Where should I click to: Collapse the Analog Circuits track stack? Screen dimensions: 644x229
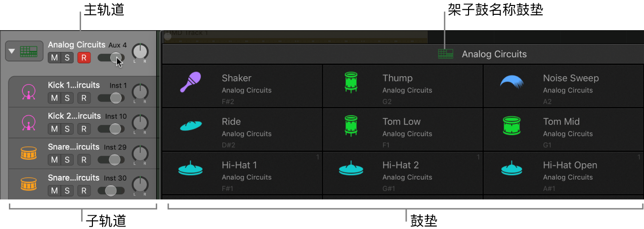click(12, 51)
